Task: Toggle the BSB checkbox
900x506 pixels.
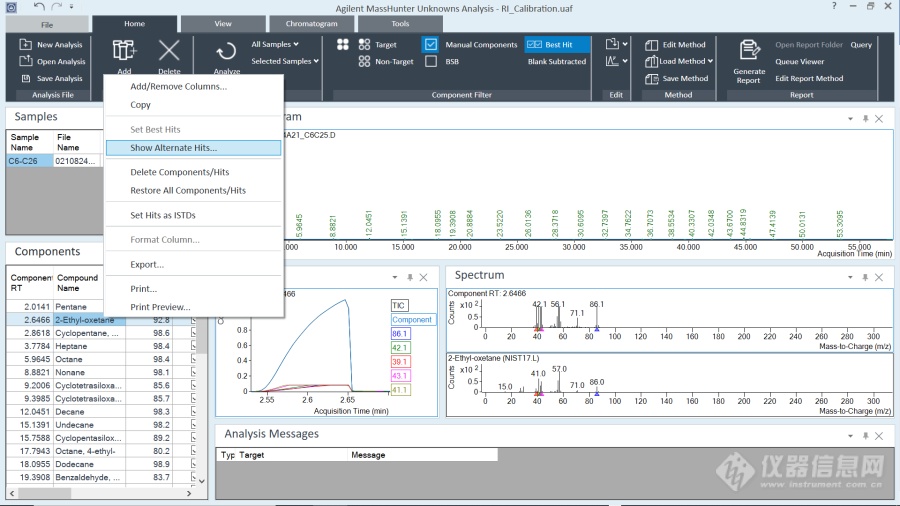Action: [431, 61]
